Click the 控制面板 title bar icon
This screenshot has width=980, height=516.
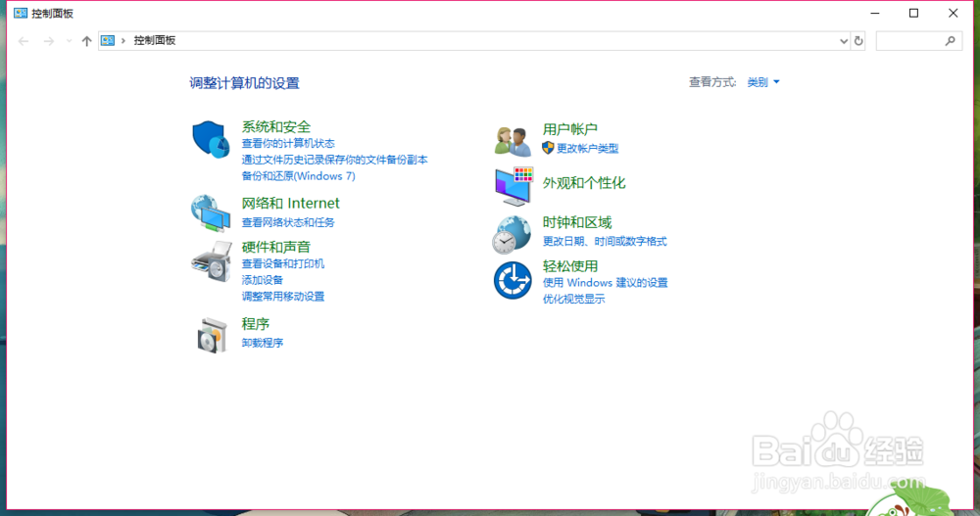pyautogui.click(x=21, y=13)
